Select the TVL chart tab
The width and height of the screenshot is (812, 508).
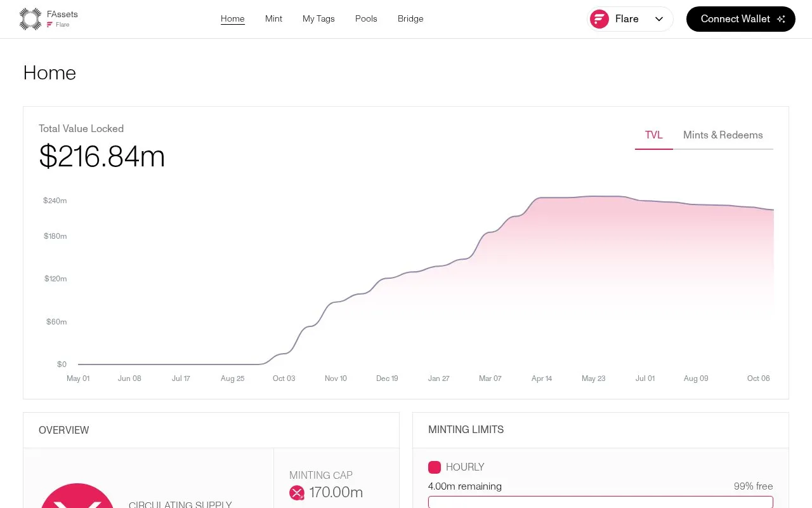[x=654, y=135]
